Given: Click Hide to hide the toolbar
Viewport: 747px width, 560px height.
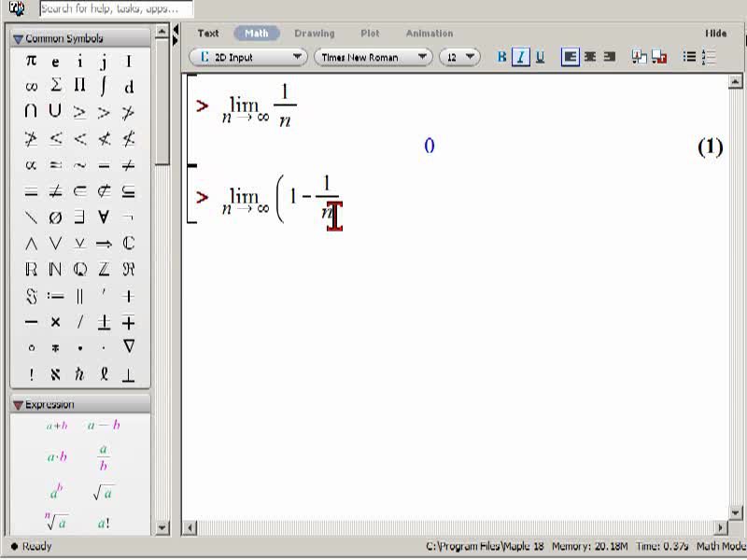Looking at the screenshot, I should 715,34.
